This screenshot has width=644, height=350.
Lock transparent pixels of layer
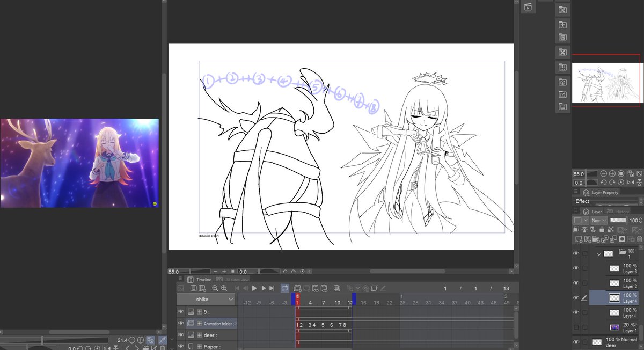point(610,229)
